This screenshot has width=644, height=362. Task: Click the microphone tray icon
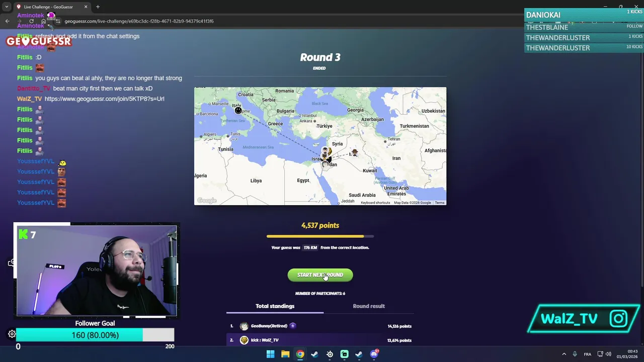(x=575, y=354)
